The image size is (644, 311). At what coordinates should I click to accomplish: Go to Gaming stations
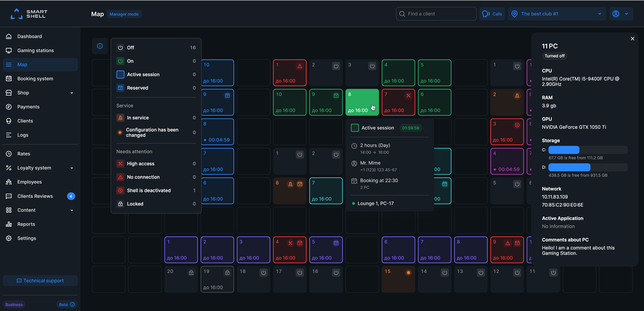tap(40, 51)
